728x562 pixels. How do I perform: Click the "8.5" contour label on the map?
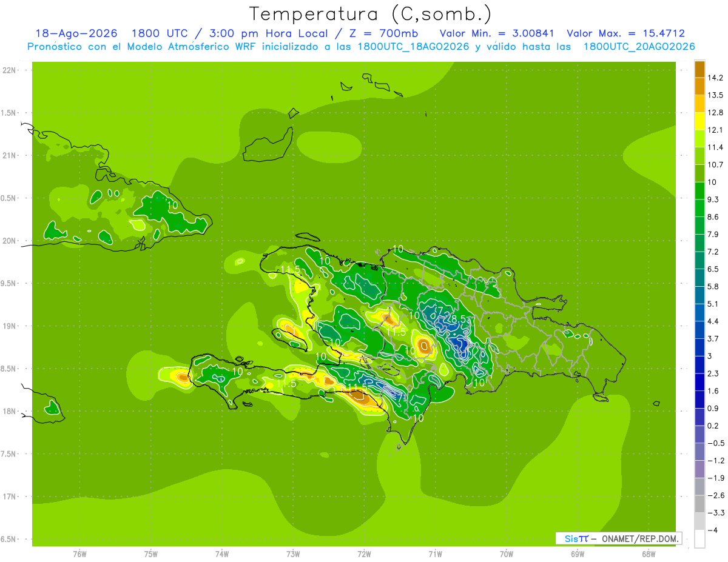coord(459,319)
